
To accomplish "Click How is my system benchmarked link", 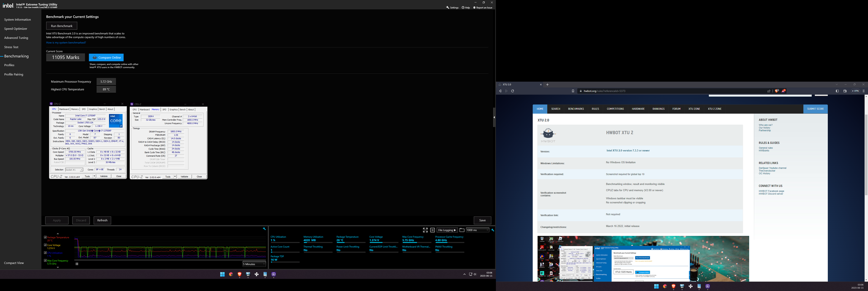I will coord(66,42).
